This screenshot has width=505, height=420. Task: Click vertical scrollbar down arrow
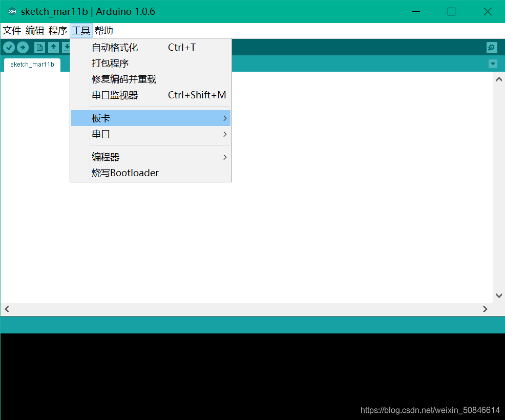coord(499,296)
